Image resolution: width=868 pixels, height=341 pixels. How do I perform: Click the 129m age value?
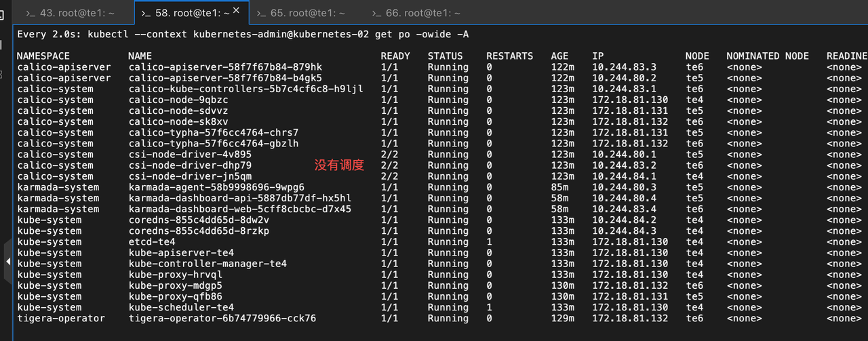563,318
